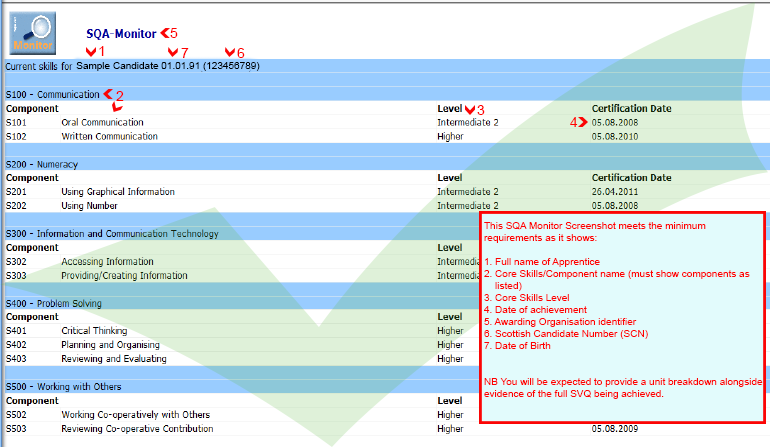
Task: Click the S500 - Working with Others header
Action: pos(58,386)
